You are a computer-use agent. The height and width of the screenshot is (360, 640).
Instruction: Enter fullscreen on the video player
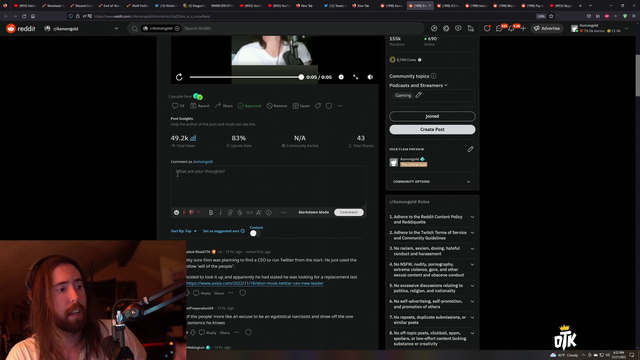(356, 77)
